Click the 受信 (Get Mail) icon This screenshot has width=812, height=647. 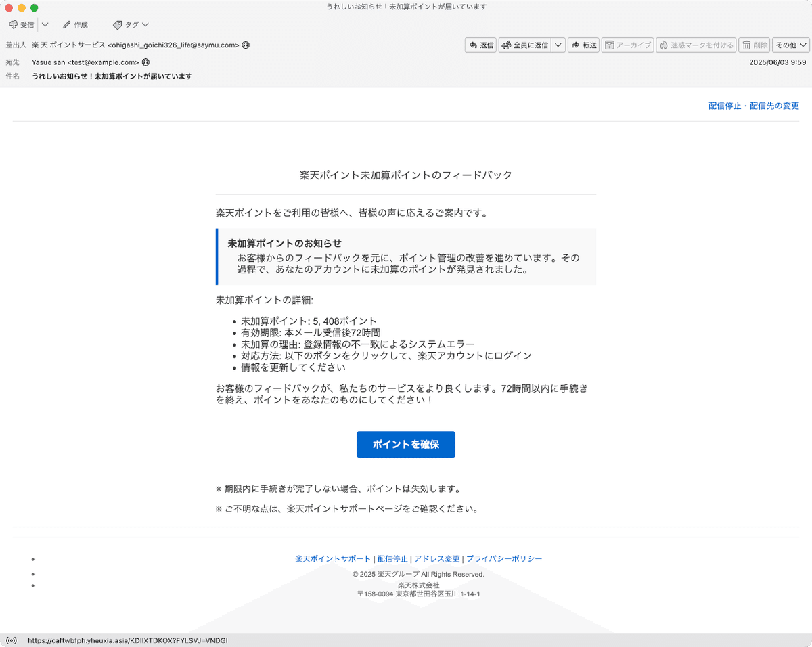(21, 24)
